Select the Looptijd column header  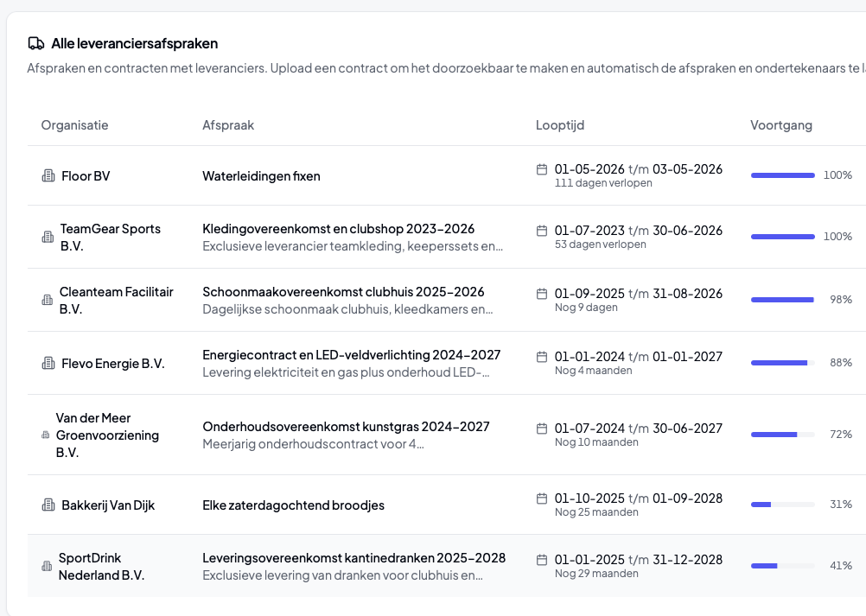[x=559, y=124]
